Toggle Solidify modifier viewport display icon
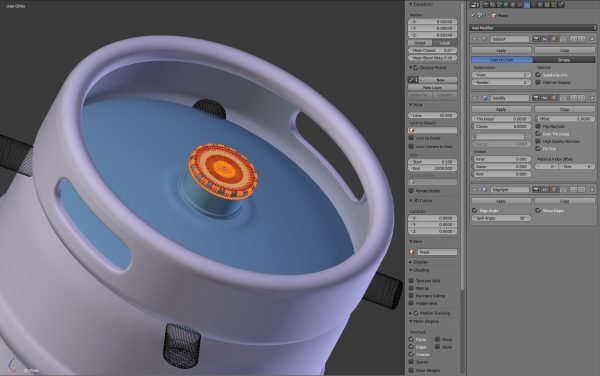Viewport: 600px width, 376px height. click(x=545, y=98)
